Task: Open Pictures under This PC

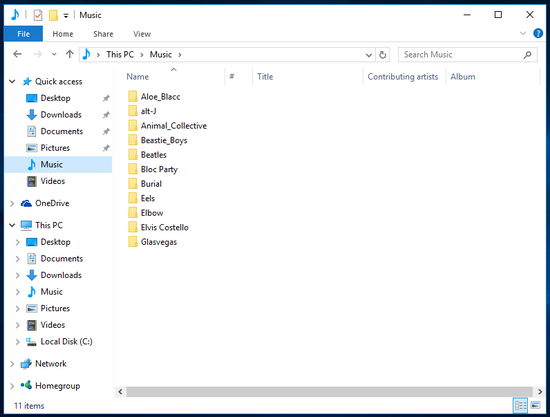Action: [55, 308]
